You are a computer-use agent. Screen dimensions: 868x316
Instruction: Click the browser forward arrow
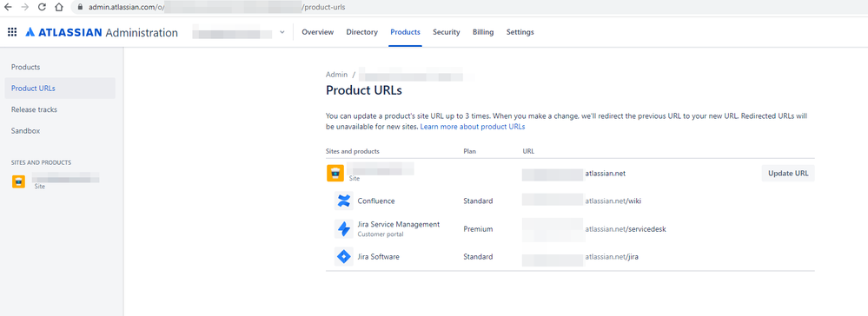coord(24,7)
